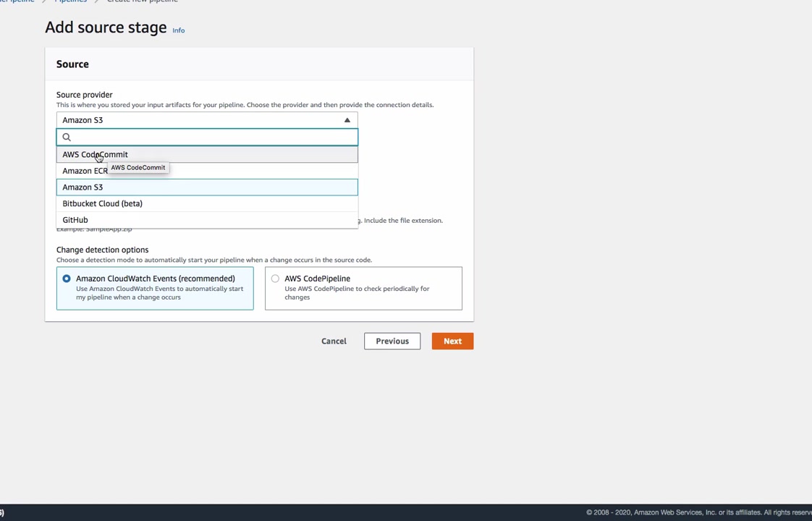Select AWS CodePipeline detection radio button
The image size is (812, 521).
pos(275,279)
